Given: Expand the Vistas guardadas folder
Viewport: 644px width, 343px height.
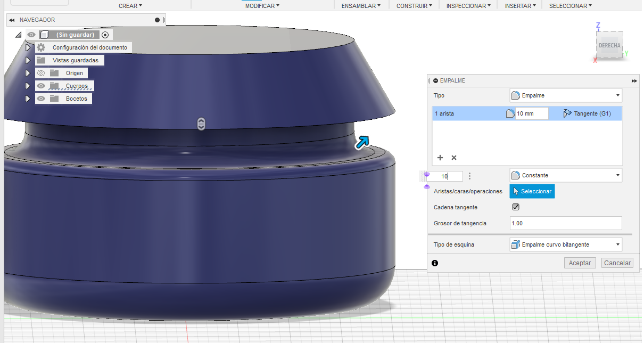Looking at the screenshot, I should point(29,60).
